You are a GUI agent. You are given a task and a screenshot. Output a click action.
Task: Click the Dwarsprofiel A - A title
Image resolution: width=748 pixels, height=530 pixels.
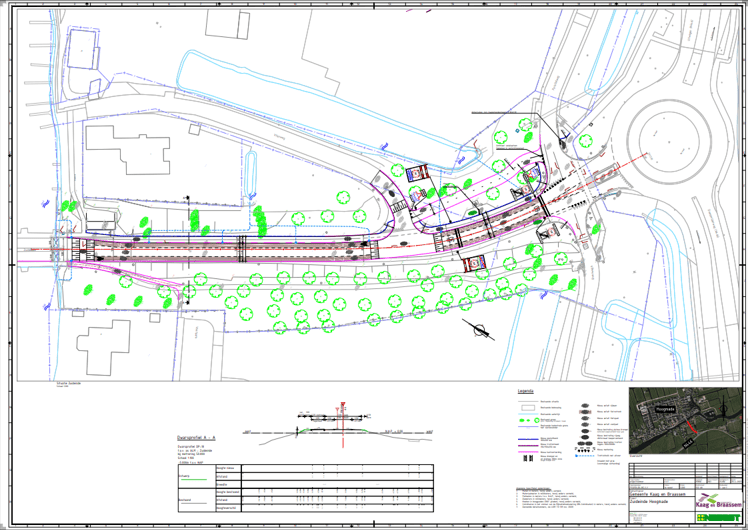(196, 438)
